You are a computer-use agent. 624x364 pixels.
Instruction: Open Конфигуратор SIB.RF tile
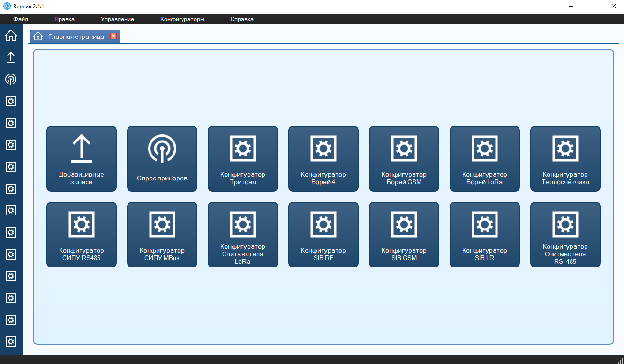(323, 235)
